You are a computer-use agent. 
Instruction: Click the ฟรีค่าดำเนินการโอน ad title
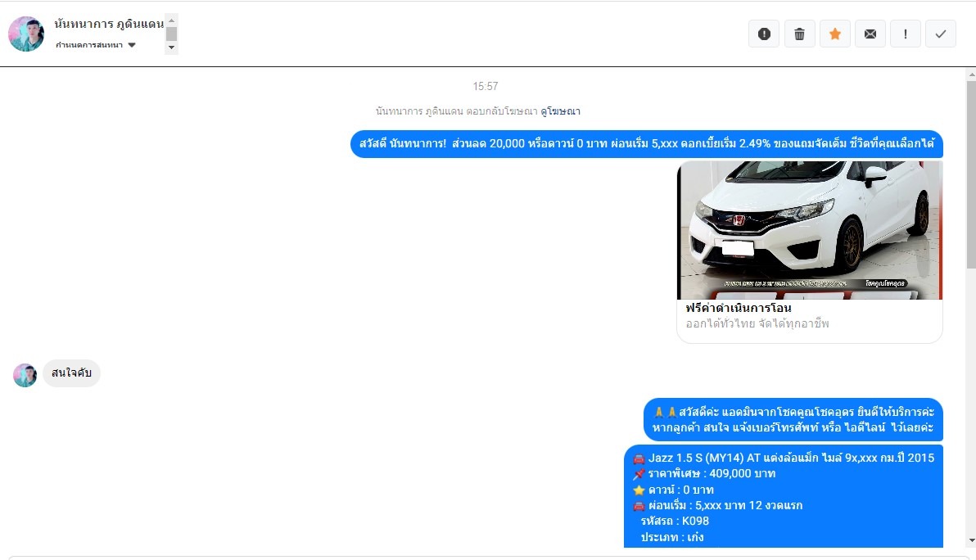pyautogui.click(x=739, y=308)
